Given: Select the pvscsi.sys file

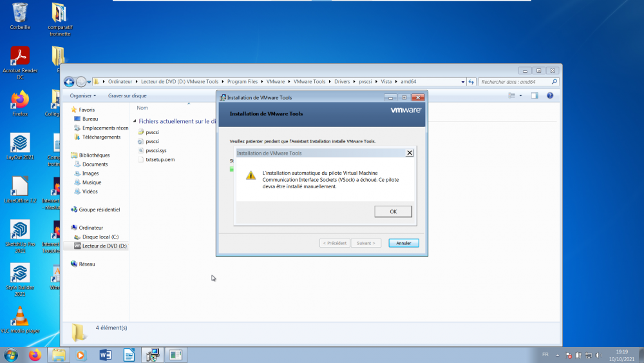Looking at the screenshot, I should pyautogui.click(x=152, y=150).
